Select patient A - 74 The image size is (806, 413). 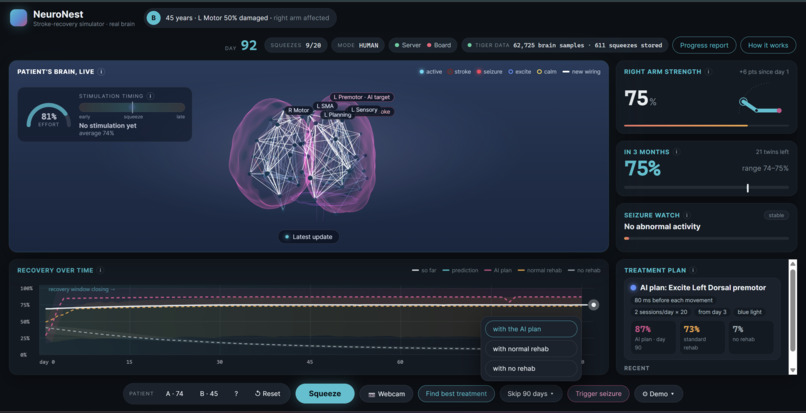pyautogui.click(x=174, y=393)
